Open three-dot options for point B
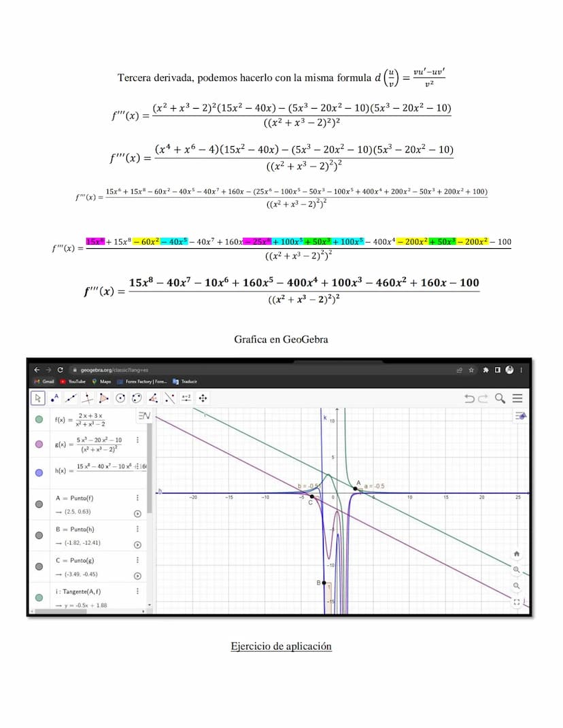Viewport: 563px width, 728px height. pyautogui.click(x=137, y=529)
